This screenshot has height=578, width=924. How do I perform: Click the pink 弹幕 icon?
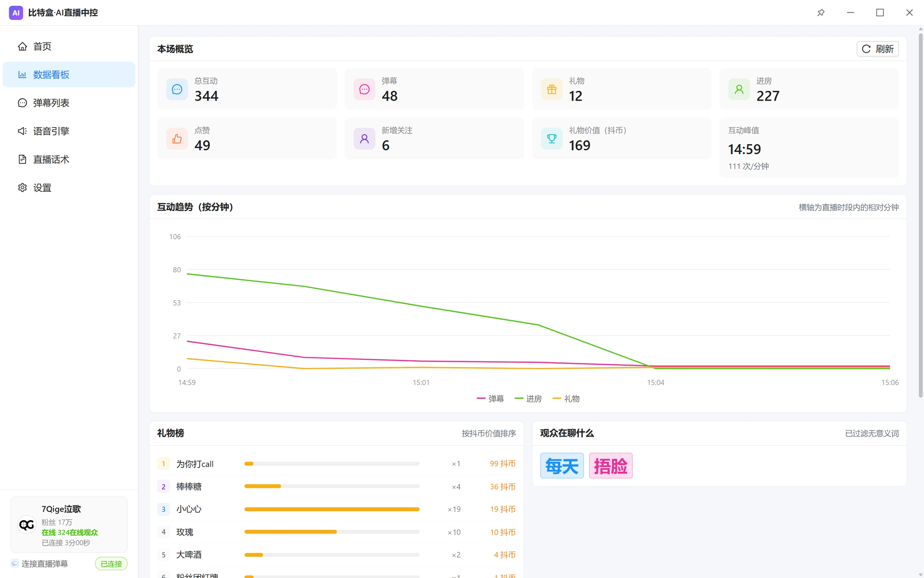coord(364,89)
